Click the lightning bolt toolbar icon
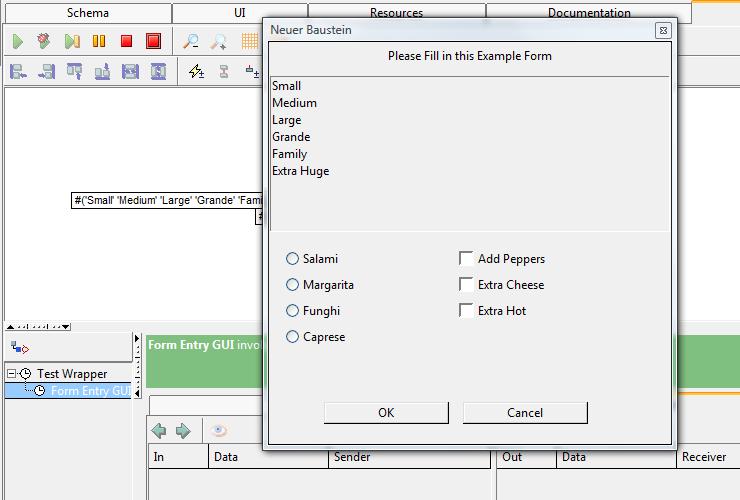 pyautogui.click(x=196, y=71)
